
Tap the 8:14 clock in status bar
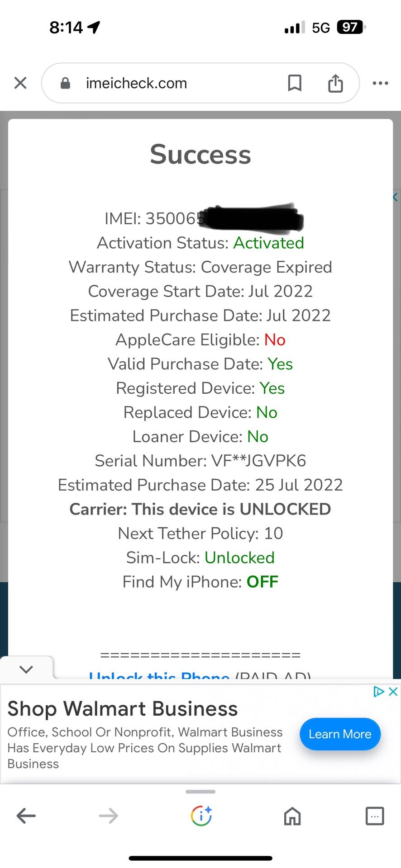tap(66, 28)
